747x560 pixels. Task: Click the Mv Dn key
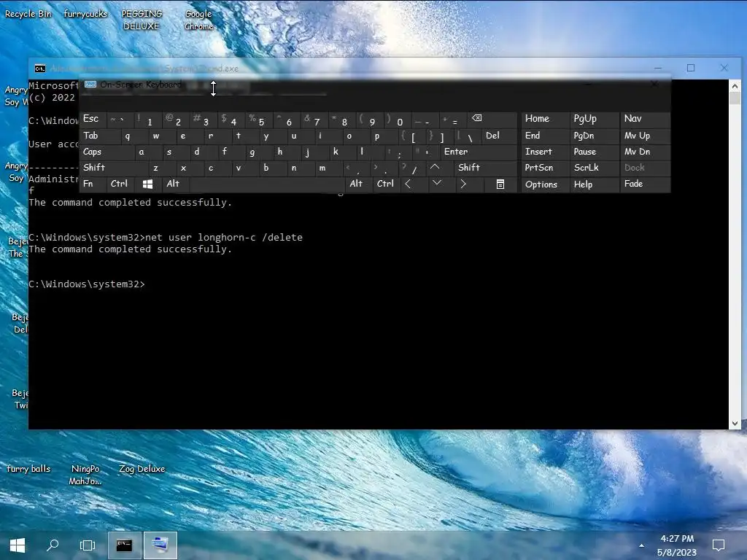pos(645,152)
